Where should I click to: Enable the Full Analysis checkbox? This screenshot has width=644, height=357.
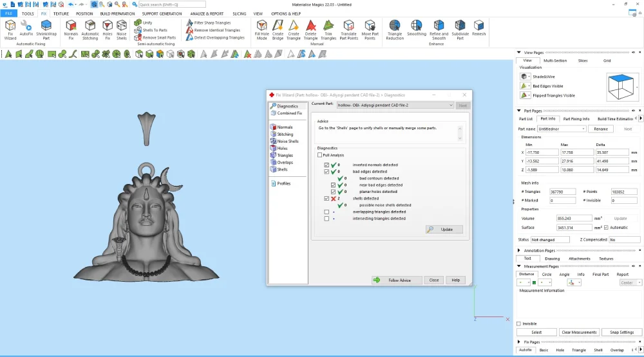[319, 155]
